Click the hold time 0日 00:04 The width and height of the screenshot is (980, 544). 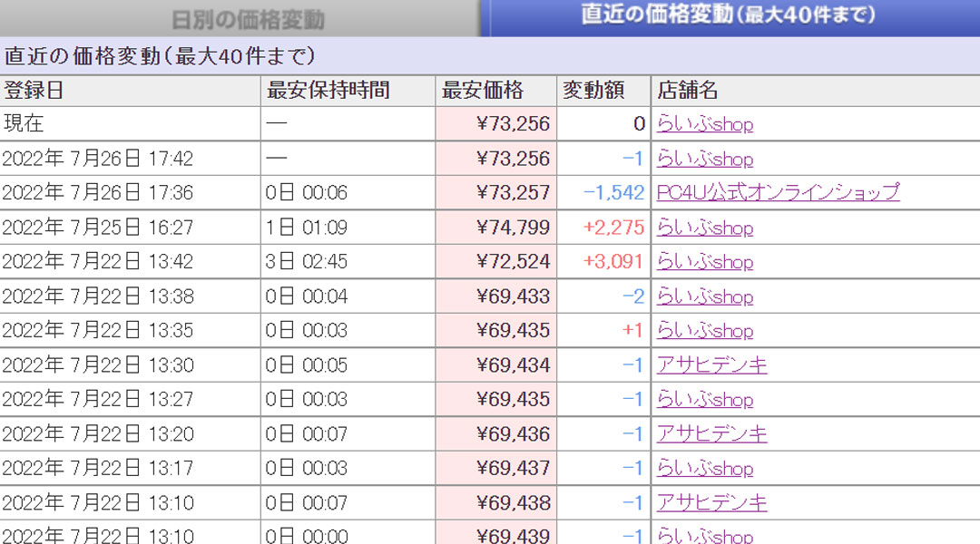[306, 296]
